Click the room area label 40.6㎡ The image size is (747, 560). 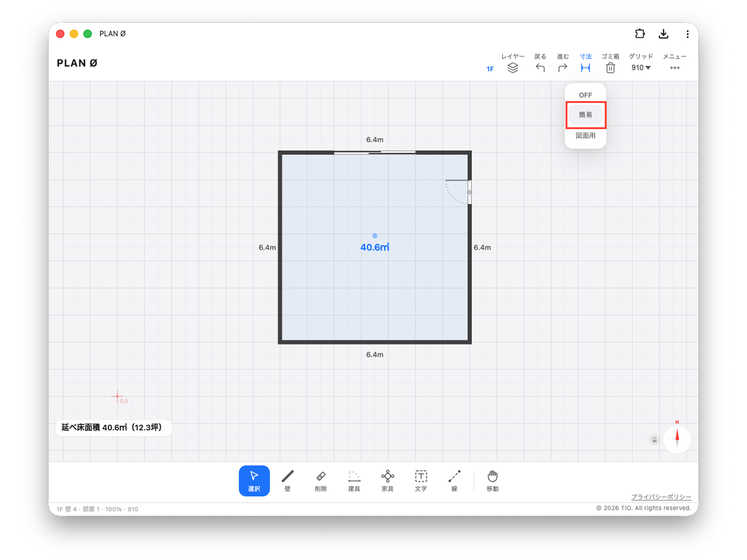tap(374, 247)
